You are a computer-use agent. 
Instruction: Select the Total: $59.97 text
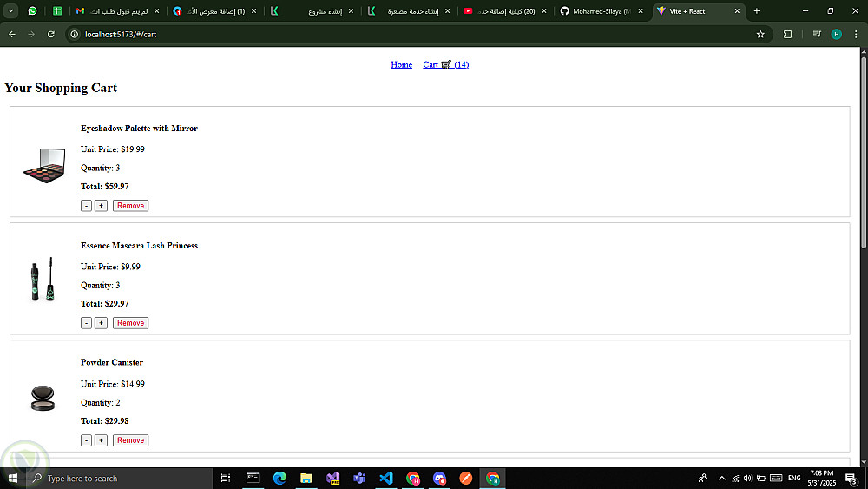[105, 187]
